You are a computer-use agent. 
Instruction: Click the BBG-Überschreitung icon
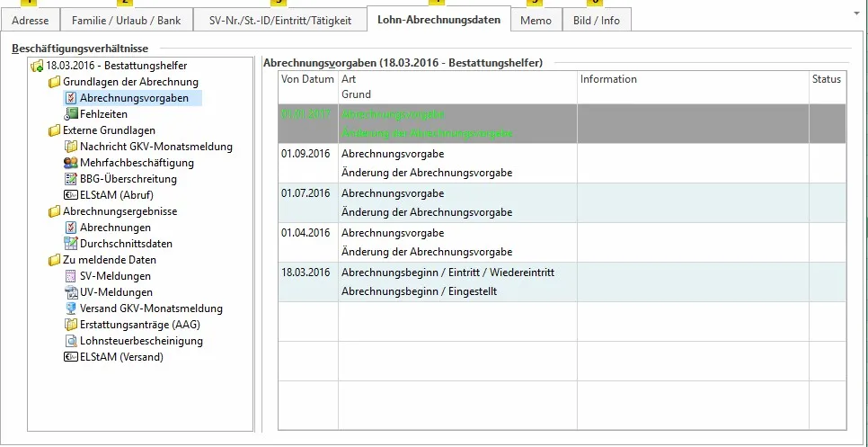click(x=71, y=179)
